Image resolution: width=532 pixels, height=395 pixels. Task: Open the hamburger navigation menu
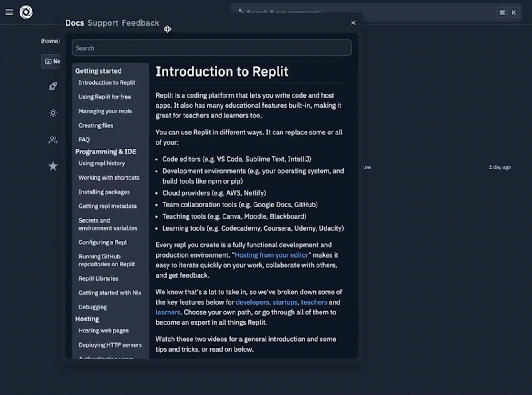click(9, 12)
